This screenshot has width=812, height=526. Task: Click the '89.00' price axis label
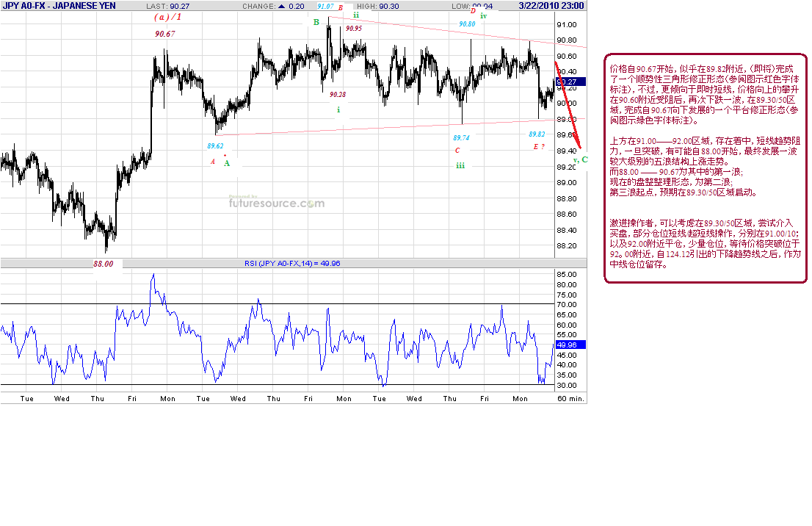567,183
